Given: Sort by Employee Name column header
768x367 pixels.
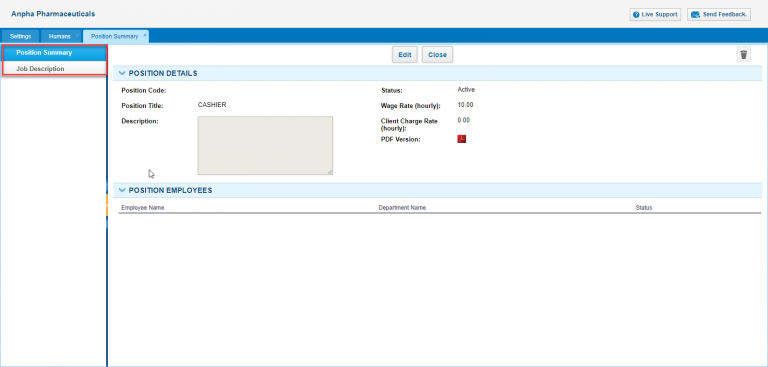Looking at the screenshot, I should pos(143,208).
